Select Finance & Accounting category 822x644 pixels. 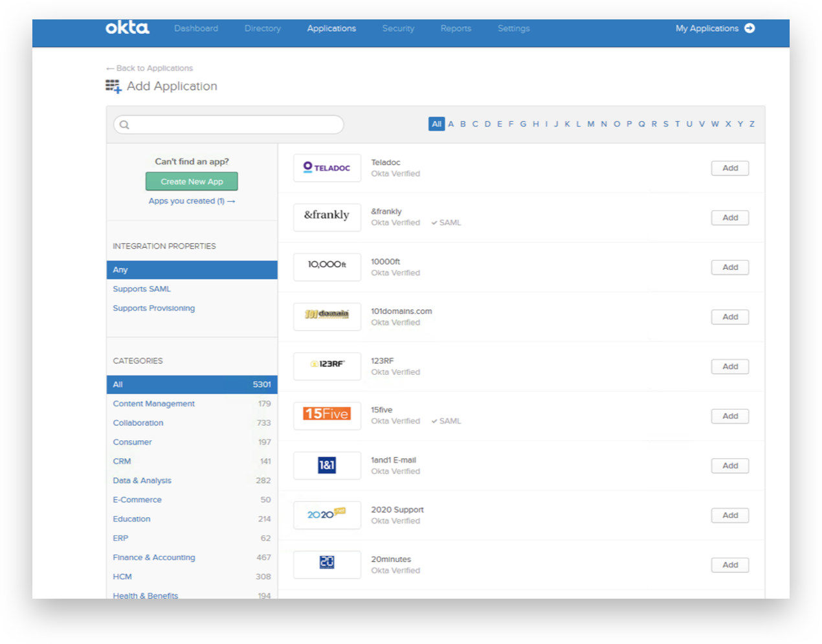[154, 557]
